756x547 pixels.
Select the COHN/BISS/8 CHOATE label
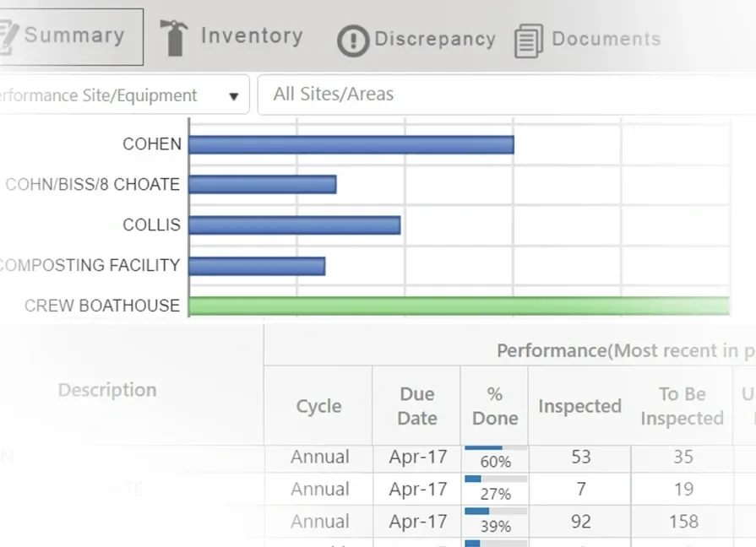click(x=93, y=184)
